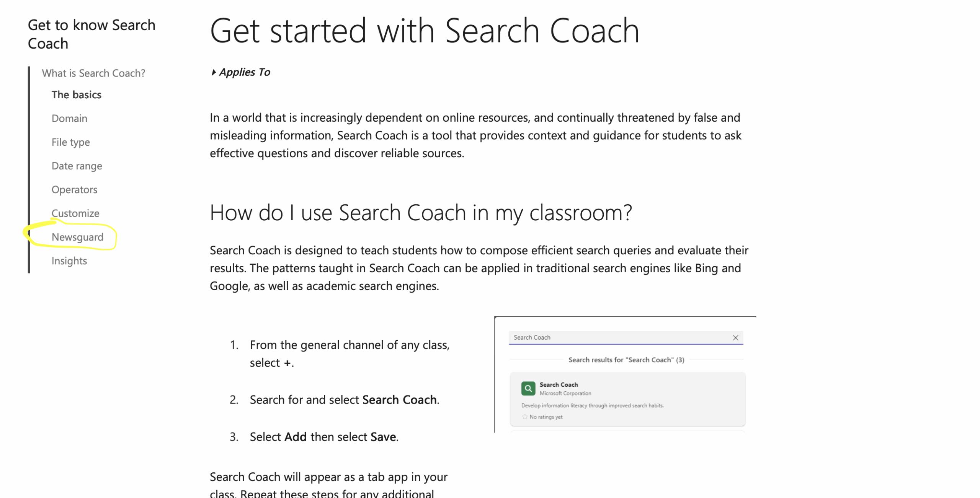Click What is Search Coach? link
980x498 pixels.
pyautogui.click(x=93, y=73)
